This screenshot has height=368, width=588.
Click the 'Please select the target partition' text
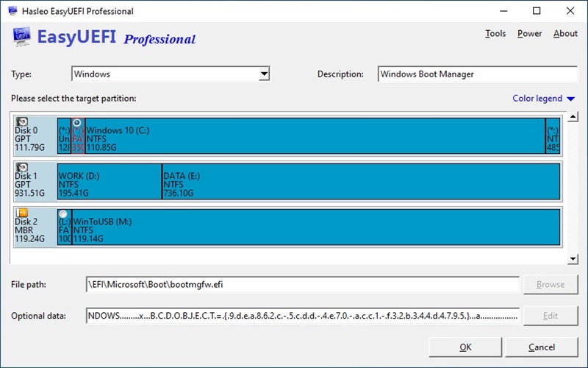tap(73, 99)
